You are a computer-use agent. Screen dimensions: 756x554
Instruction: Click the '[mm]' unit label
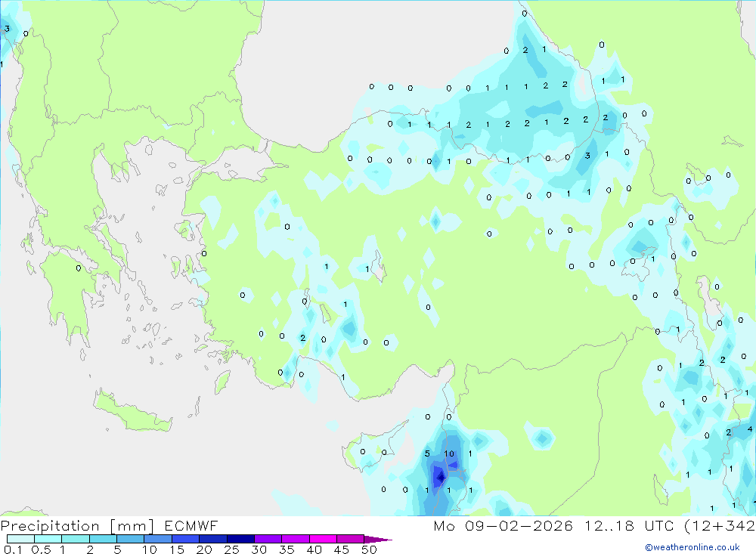point(132,526)
